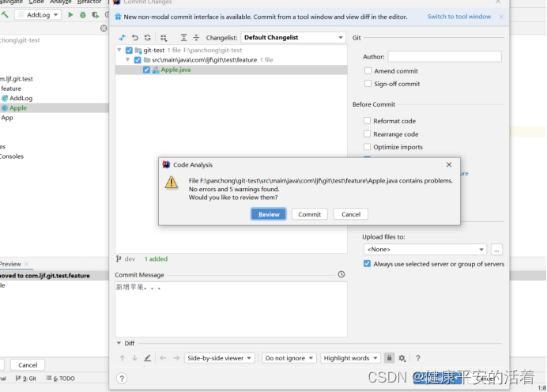The width and height of the screenshot is (547, 392).
Task: Click the Debug bug icon in main toolbar
Action: tap(83, 15)
